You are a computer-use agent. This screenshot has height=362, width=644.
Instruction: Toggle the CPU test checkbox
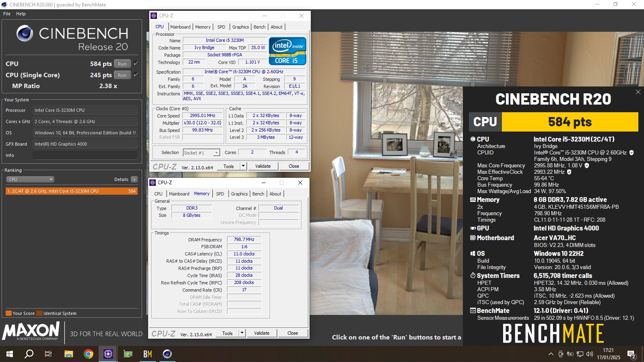(x=136, y=64)
